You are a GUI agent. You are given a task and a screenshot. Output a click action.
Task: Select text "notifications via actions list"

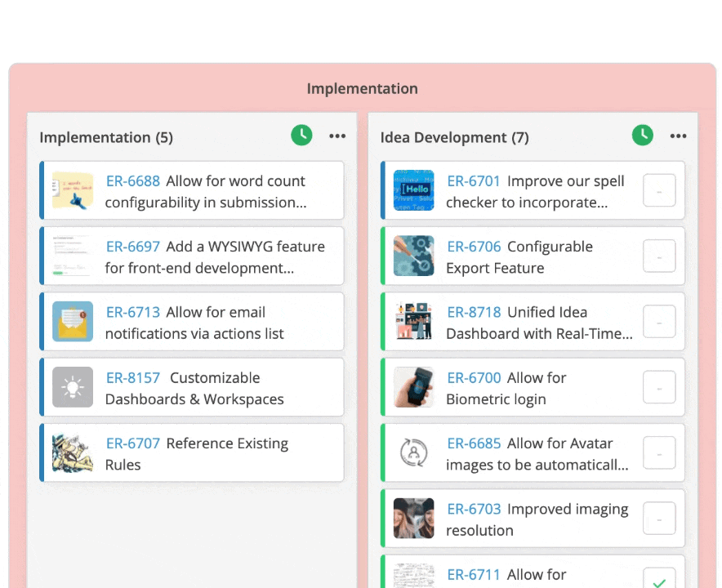tap(194, 334)
